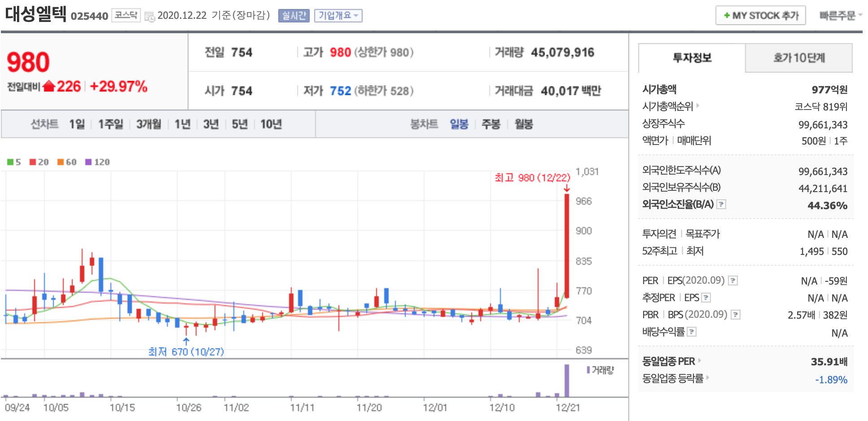This screenshot has width=868, height=421.
Task: Click the 코스닥 market badge
Action: [126, 15]
